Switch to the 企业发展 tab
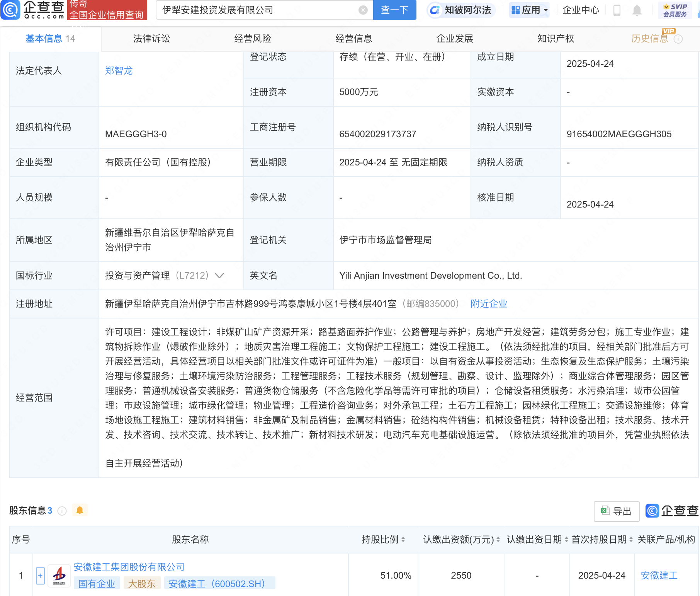This screenshot has height=596, width=700. point(455,39)
